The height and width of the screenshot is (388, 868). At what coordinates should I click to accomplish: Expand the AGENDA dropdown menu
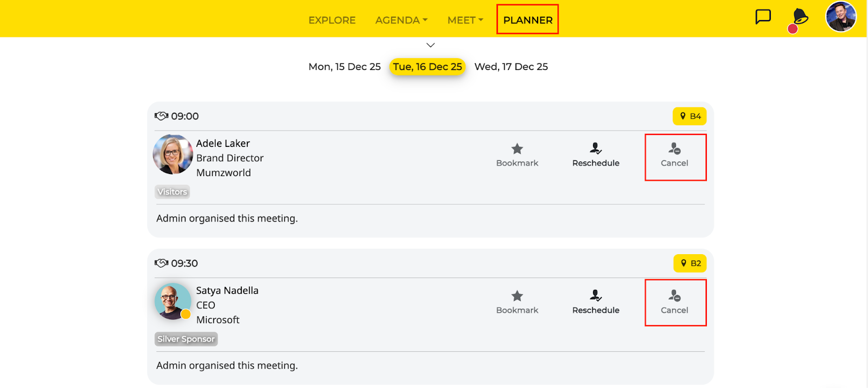[401, 20]
